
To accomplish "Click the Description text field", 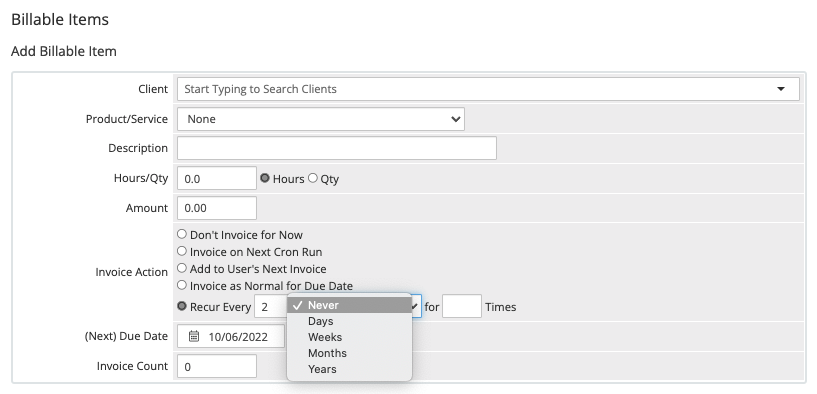I will 337,148.
